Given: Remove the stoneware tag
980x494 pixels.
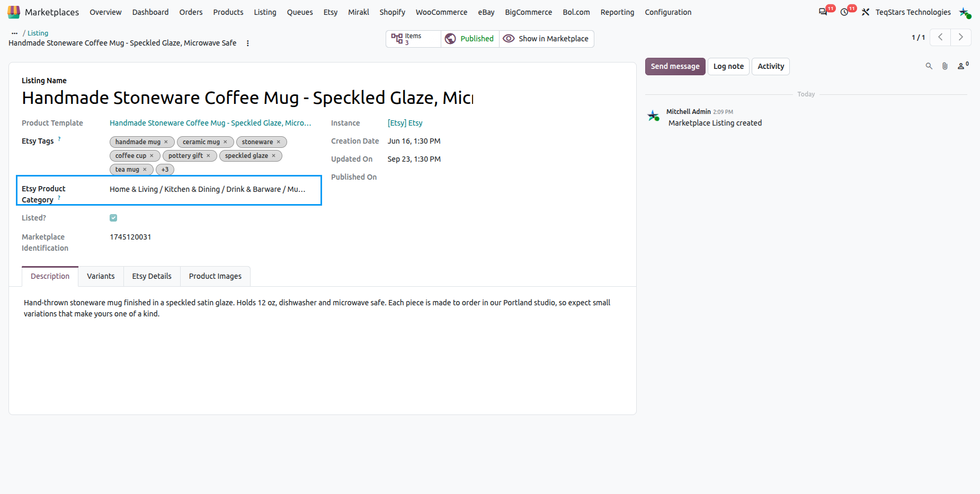Looking at the screenshot, I should point(278,142).
